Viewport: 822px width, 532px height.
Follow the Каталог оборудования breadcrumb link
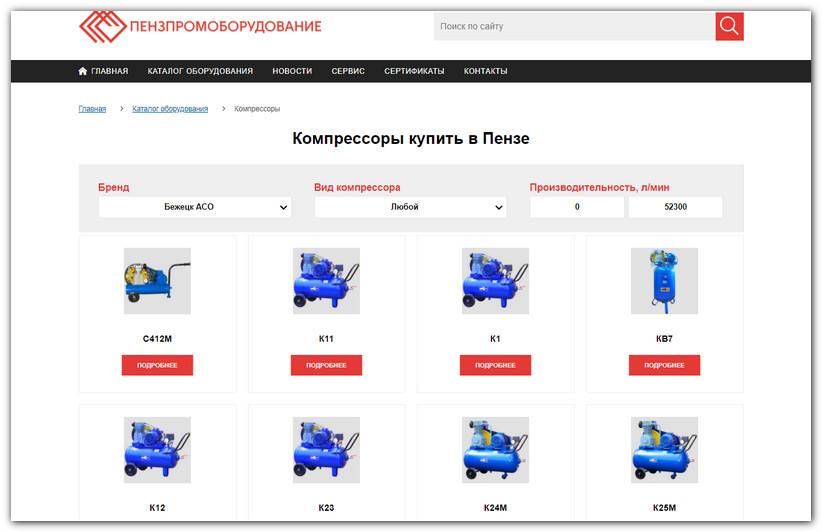point(170,109)
